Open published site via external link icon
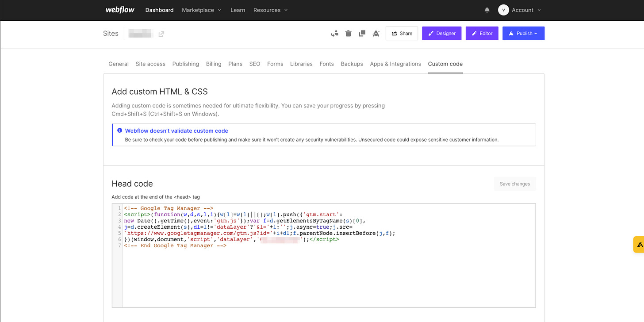 coord(161,34)
